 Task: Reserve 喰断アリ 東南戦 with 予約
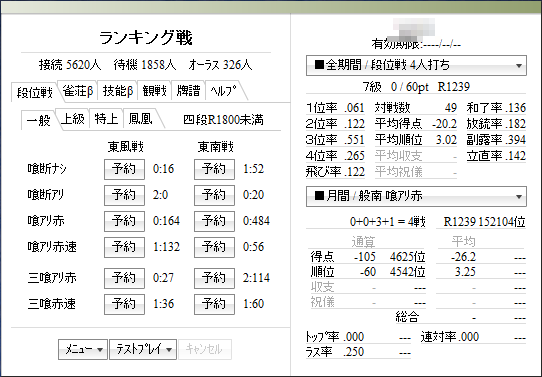click(x=214, y=195)
